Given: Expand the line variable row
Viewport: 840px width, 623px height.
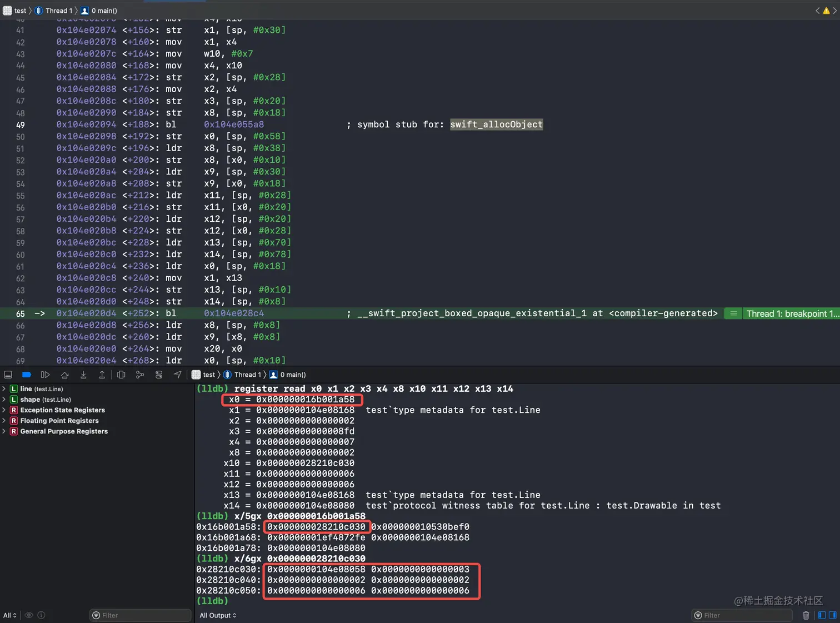Looking at the screenshot, I should [x=4, y=389].
